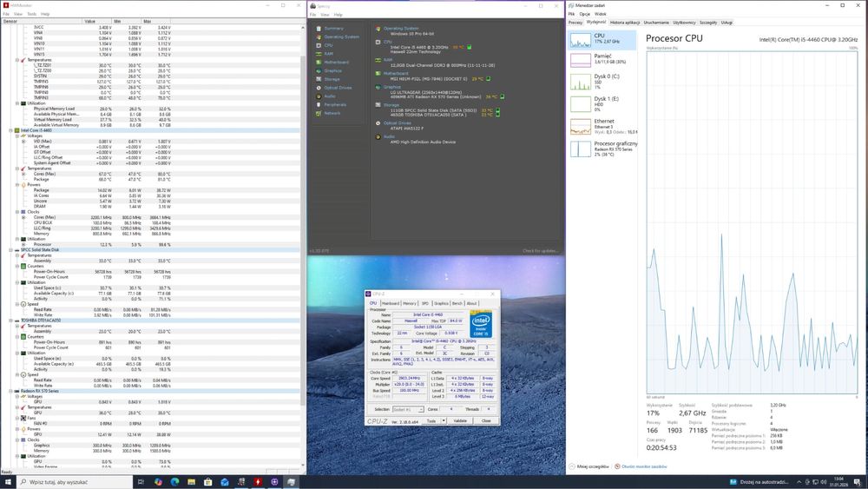
Task: Collapse Intel Core i5 4460 node in HWMonitor
Action: [x=10, y=130]
